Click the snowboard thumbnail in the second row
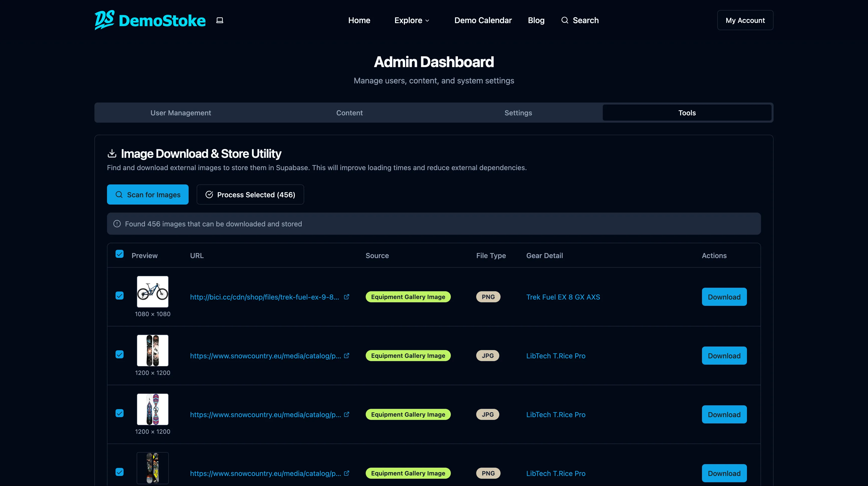Image resolution: width=868 pixels, height=486 pixels. click(152, 351)
